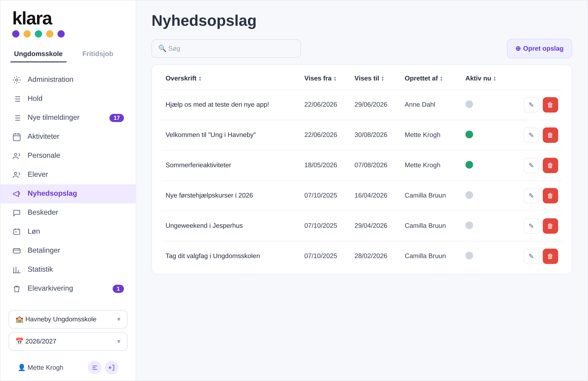The image size is (588, 381).
Task: Edit the Sommerferieaktiviteter post
Action: pos(531,165)
